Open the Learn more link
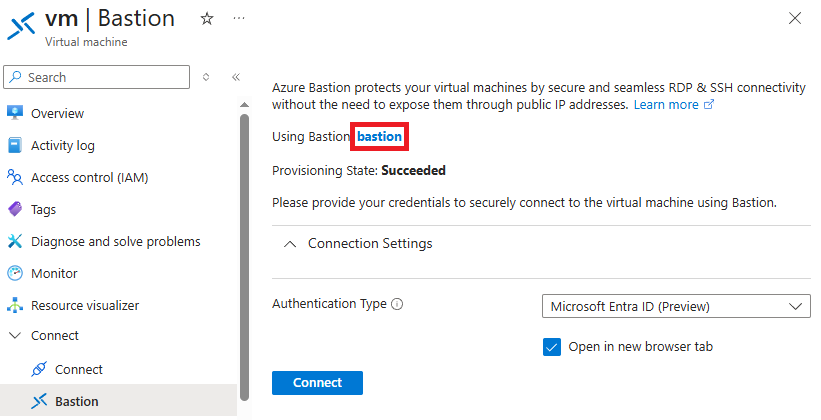The width and height of the screenshot is (821, 420). [666, 105]
